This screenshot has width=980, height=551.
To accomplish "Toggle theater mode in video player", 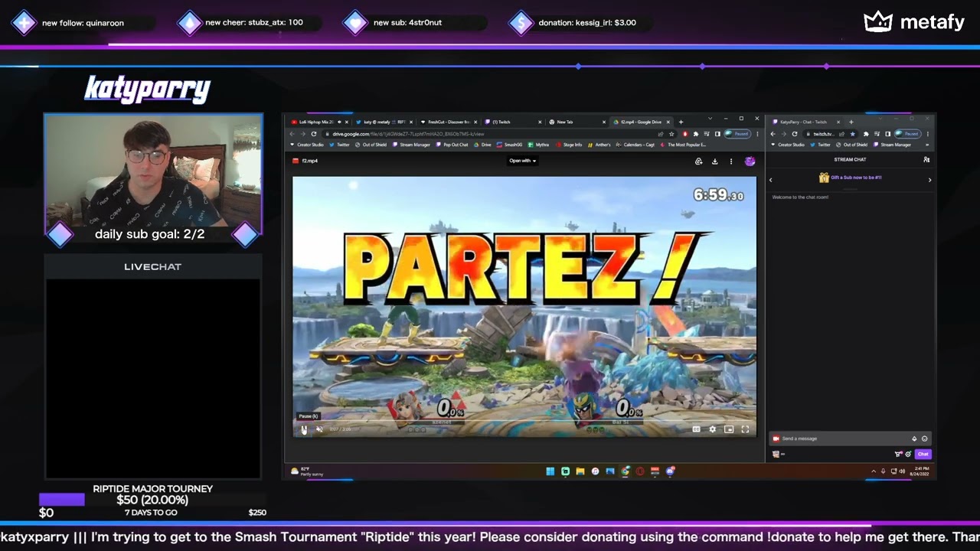I will [729, 429].
